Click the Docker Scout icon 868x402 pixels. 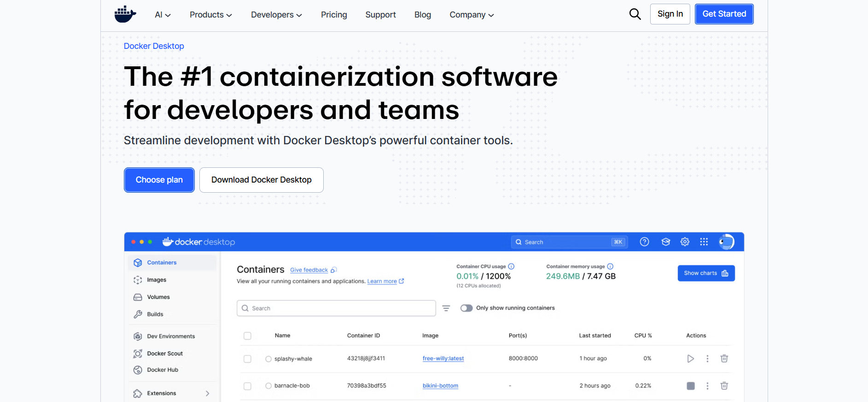[x=138, y=354]
